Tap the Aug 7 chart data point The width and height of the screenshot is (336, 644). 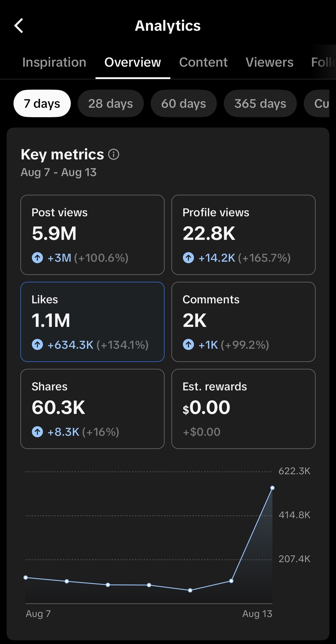click(x=26, y=577)
